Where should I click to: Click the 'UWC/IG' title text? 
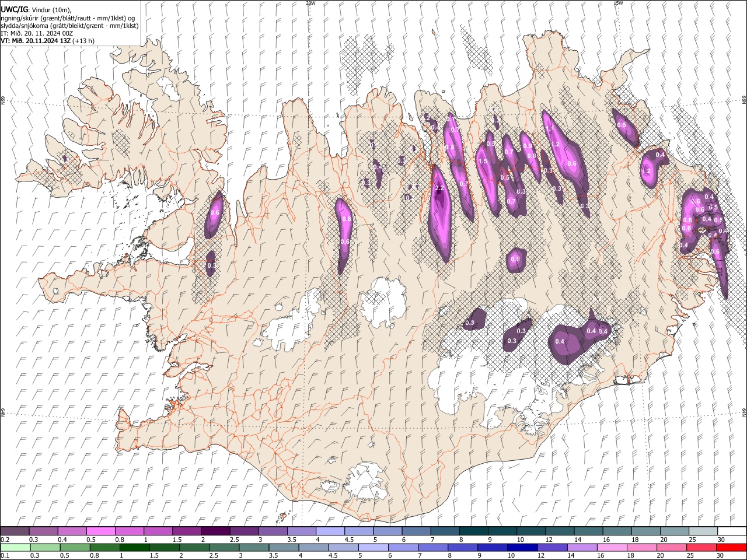pos(14,10)
